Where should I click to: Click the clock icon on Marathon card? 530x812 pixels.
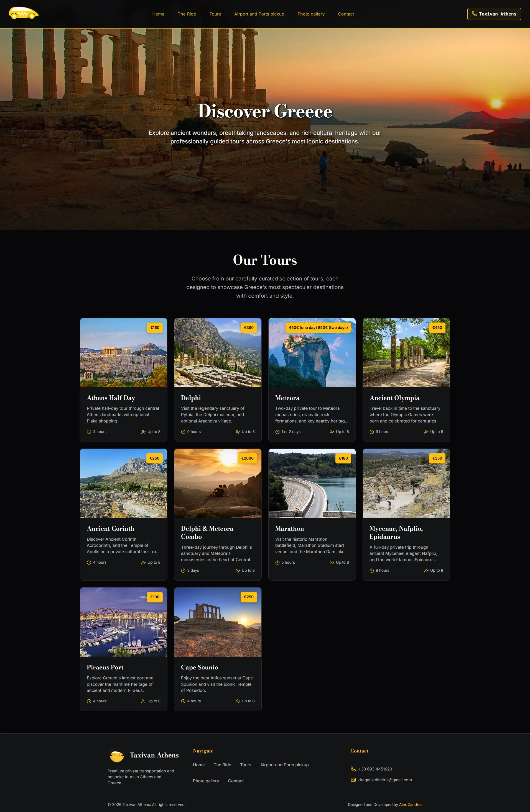(277, 563)
